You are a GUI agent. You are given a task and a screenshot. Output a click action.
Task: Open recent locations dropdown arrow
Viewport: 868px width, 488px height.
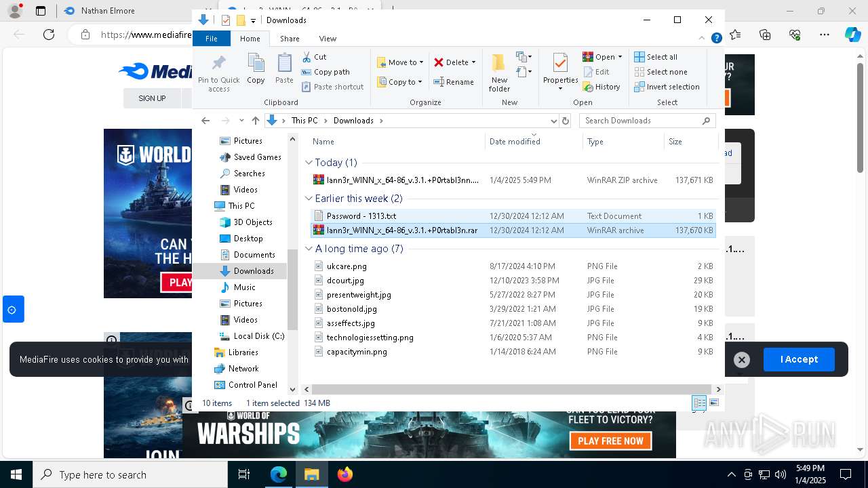click(241, 121)
